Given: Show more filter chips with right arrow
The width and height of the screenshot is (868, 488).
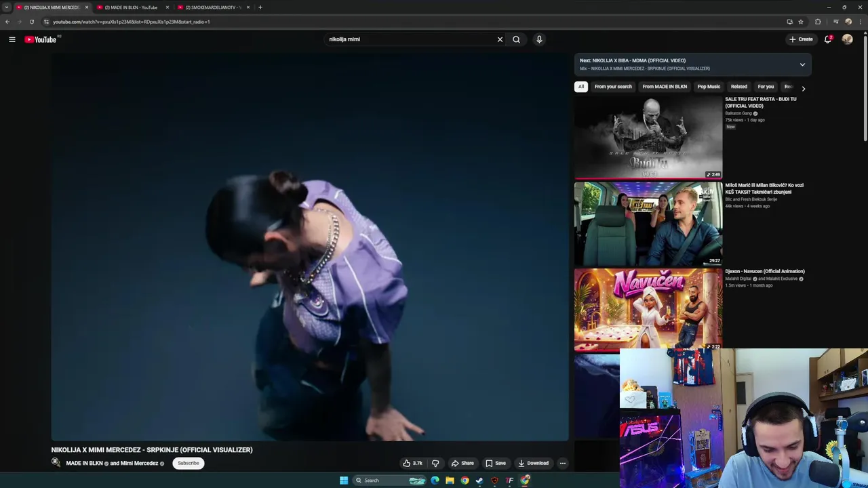Looking at the screenshot, I should [x=803, y=89].
